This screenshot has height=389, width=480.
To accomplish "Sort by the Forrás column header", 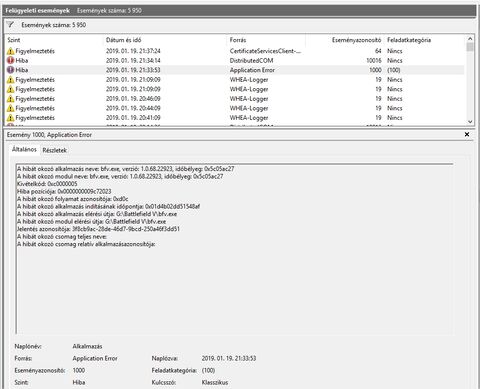I will [x=238, y=40].
